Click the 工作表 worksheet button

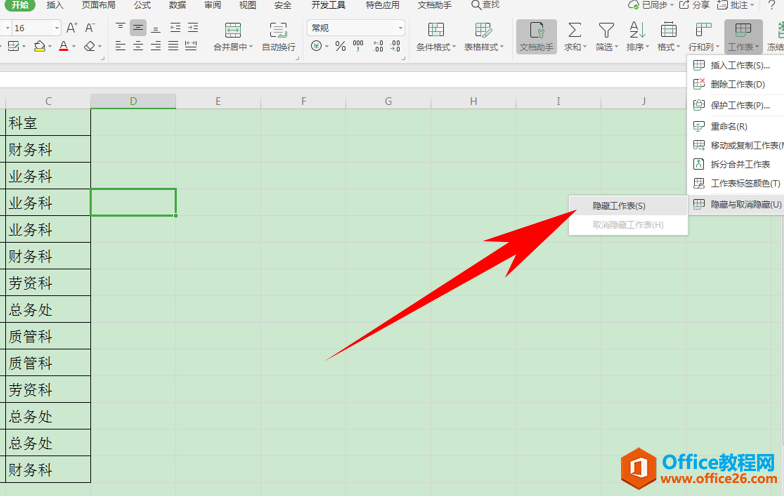click(743, 36)
